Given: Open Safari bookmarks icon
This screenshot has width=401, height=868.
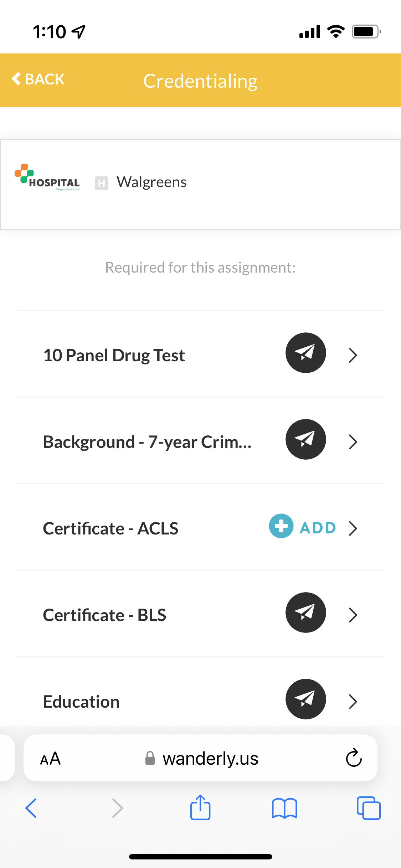Looking at the screenshot, I should 284,808.
